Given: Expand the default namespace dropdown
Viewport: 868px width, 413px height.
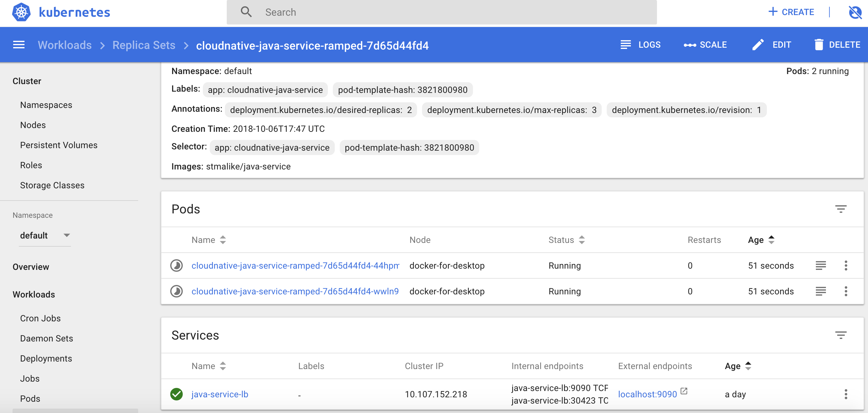Looking at the screenshot, I should [45, 235].
